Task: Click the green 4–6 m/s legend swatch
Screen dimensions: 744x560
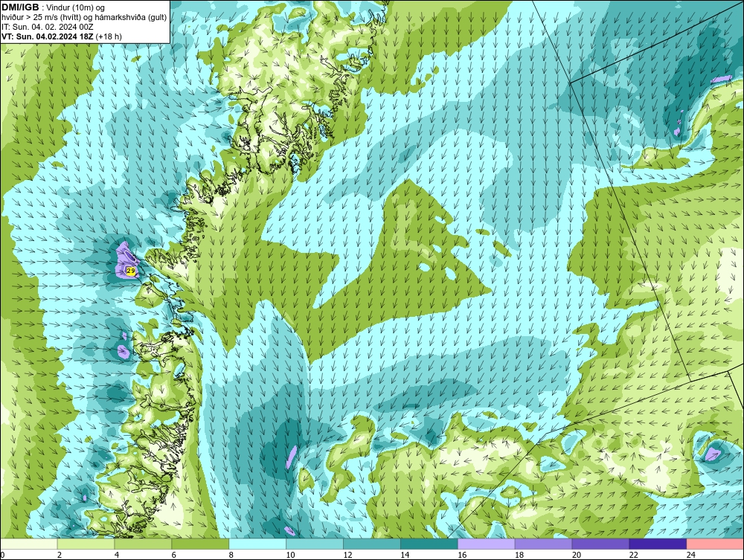Action: point(143,544)
